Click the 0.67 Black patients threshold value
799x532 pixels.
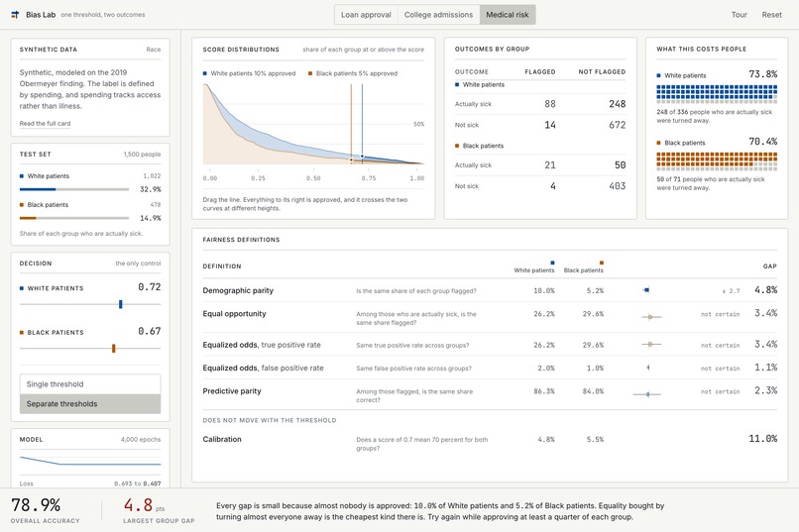click(x=150, y=332)
